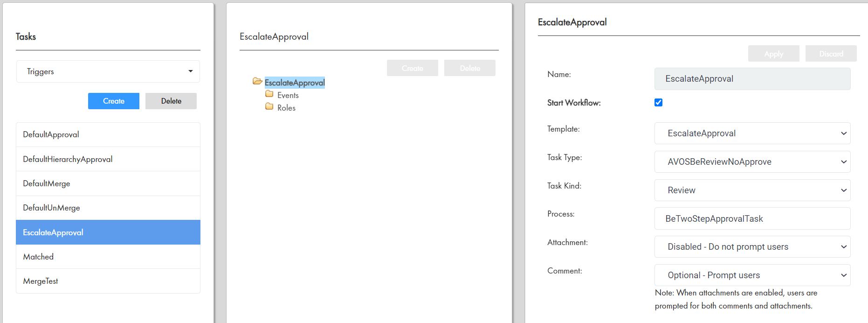
Task: Click the blue Create button in Tasks
Action: (114, 101)
